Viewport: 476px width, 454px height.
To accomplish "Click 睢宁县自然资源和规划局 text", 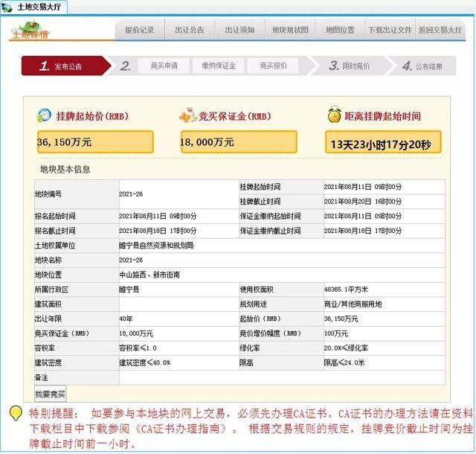I will coord(156,245).
